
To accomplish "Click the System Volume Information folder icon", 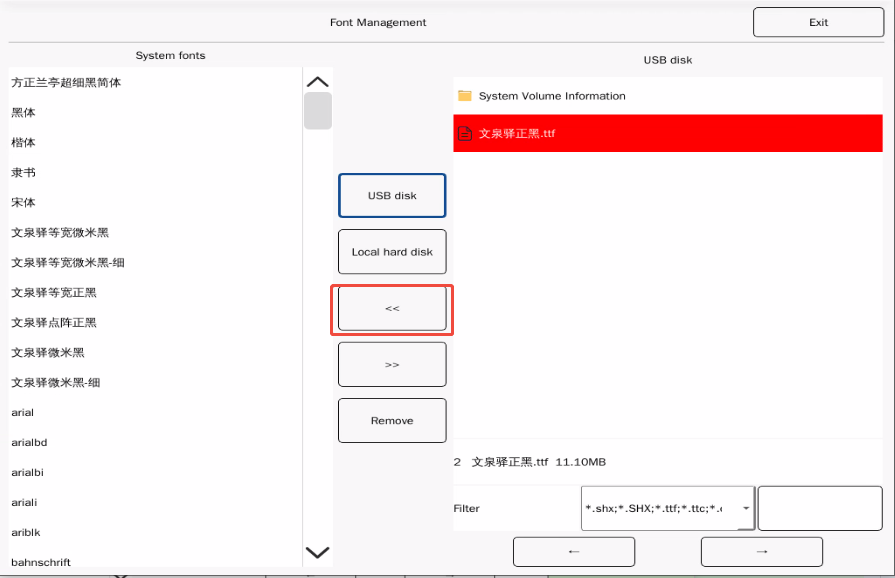I will pyautogui.click(x=464, y=96).
